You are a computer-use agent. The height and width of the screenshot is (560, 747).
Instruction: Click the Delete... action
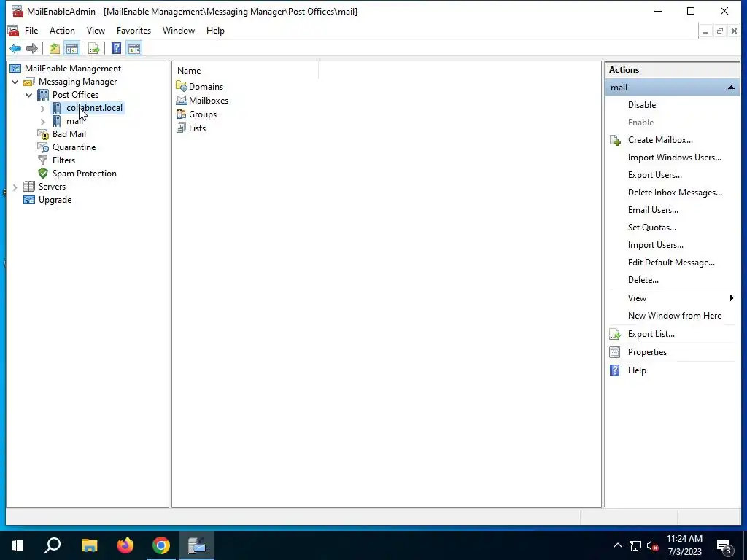point(643,280)
